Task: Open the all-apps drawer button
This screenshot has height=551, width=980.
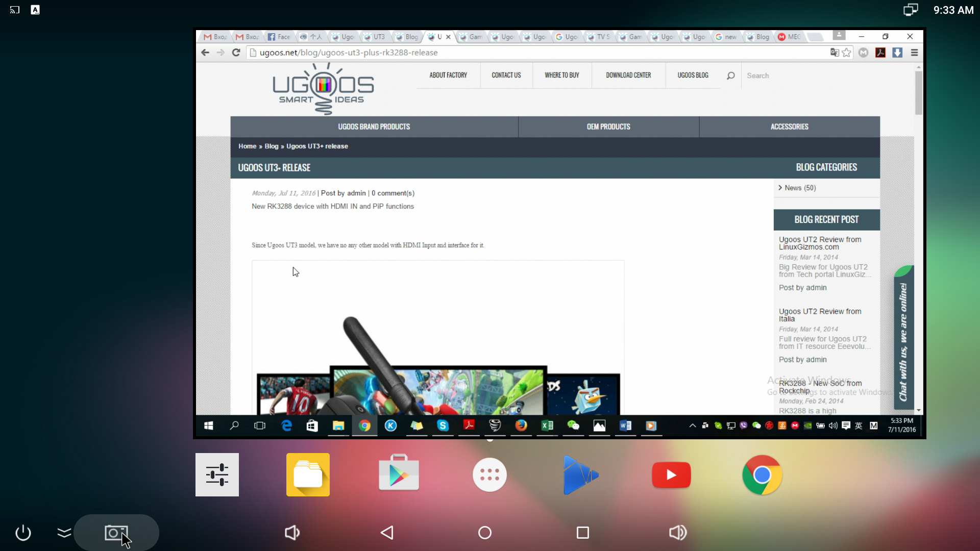Action: (x=489, y=475)
